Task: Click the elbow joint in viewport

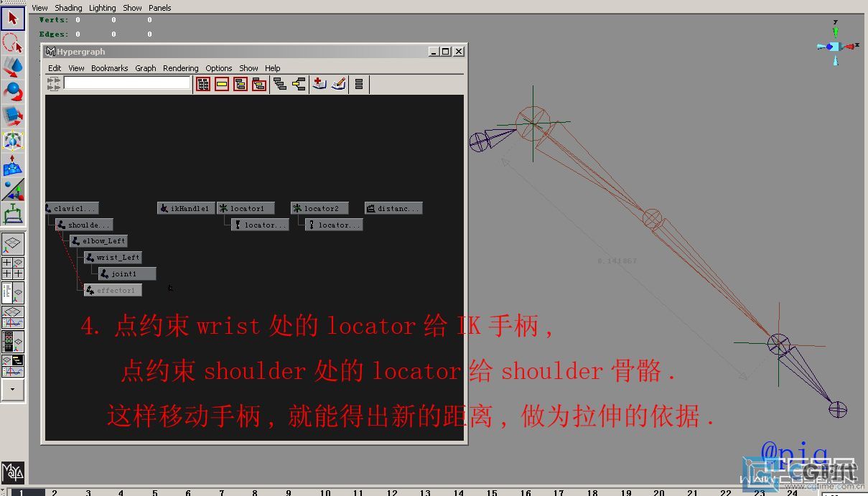Action: point(652,217)
